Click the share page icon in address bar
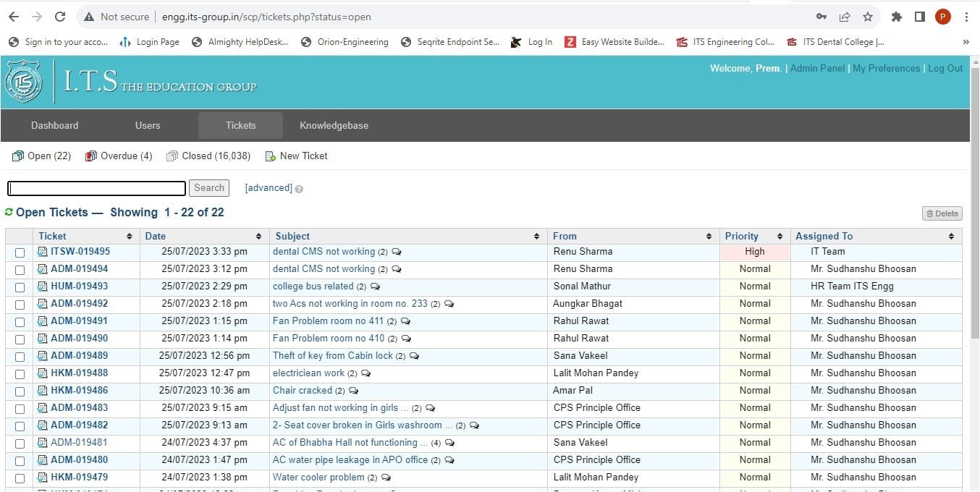Image resolution: width=980 pixels, height=492 pixels. coord(845,17)
